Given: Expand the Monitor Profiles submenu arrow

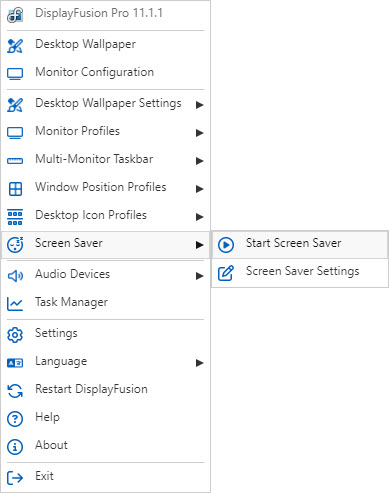Looking at the screenshot, I should [x=199, y=133].
